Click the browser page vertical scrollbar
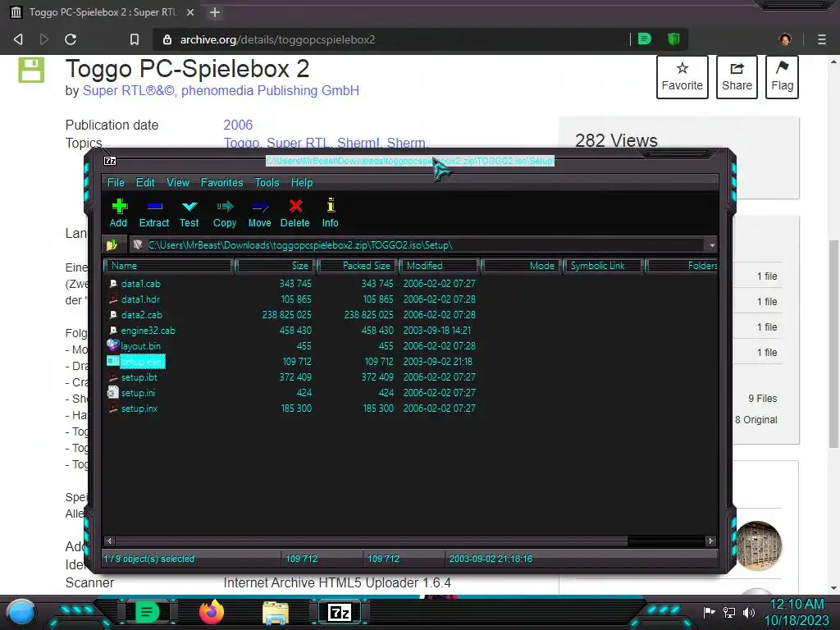Viewport: 840px width, 630px height. pyautogui.click(x=833, y=343)
